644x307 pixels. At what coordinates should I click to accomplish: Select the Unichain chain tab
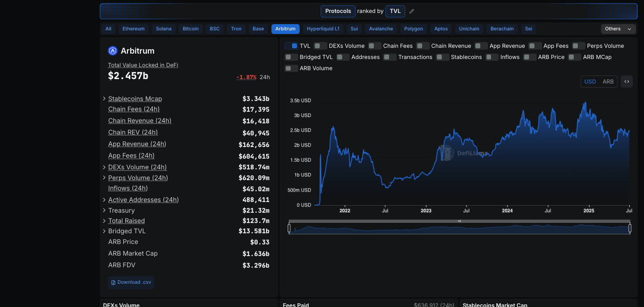(469, 29)
